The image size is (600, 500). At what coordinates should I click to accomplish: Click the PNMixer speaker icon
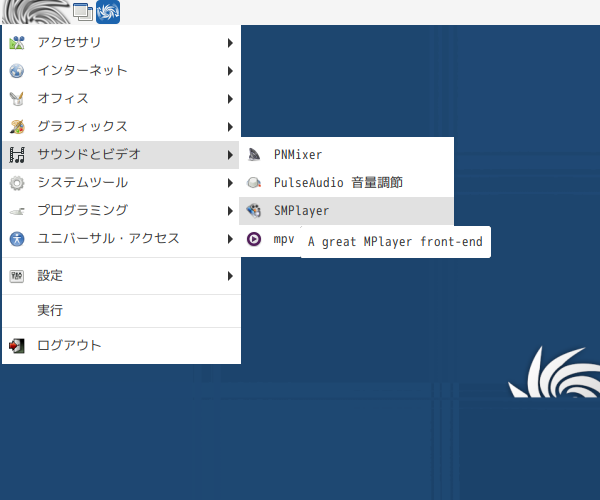point(254,155)
